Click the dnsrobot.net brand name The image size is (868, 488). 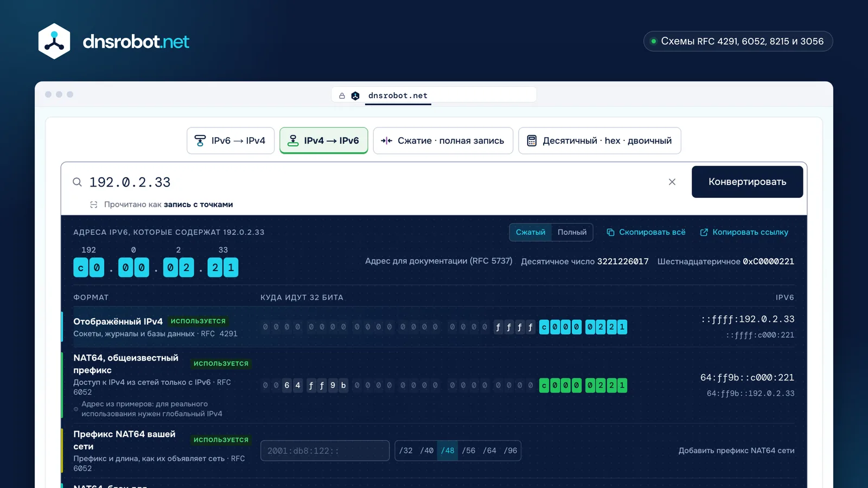pyautogui.click(x=136, y=41)
